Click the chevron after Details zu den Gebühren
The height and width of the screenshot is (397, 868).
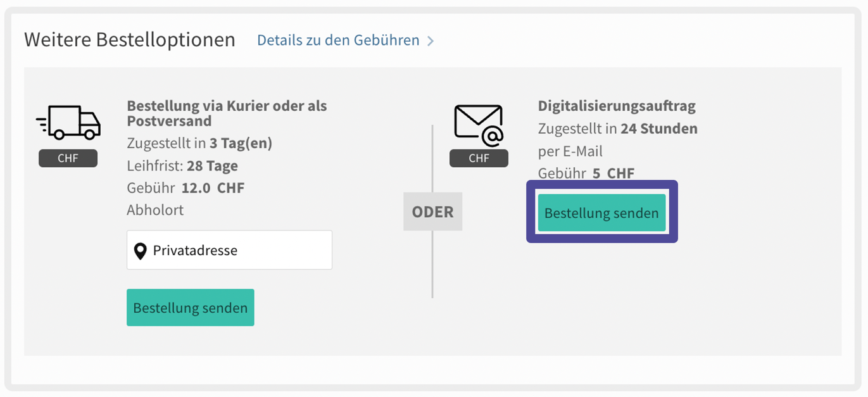pyautogui.click(x=431, y=41)
